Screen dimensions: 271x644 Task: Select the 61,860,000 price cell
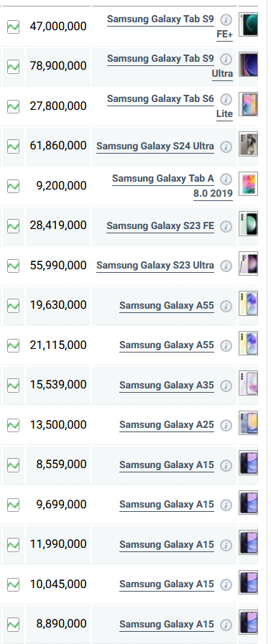pyautogui.click(x=58, y=146)
